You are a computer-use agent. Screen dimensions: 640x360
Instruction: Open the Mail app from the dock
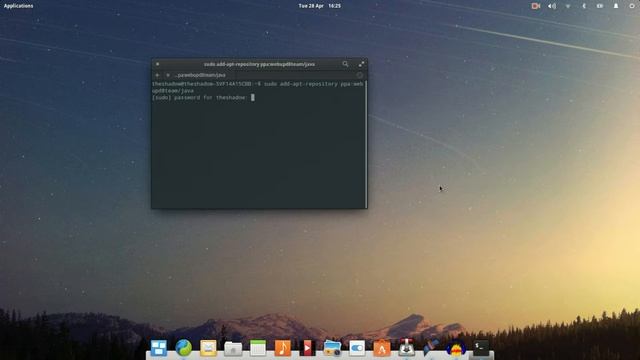pyautogui.click(x=208, y=348)
